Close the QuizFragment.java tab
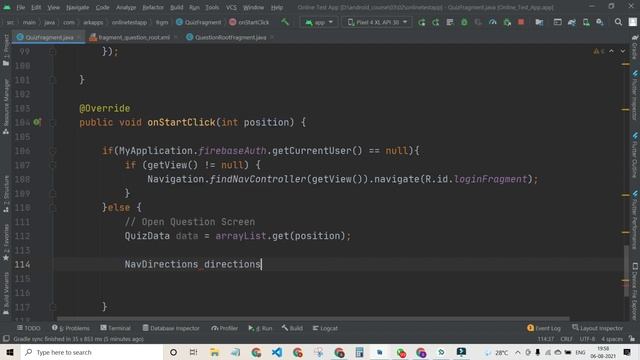640x360 pixels. point(79,37)
